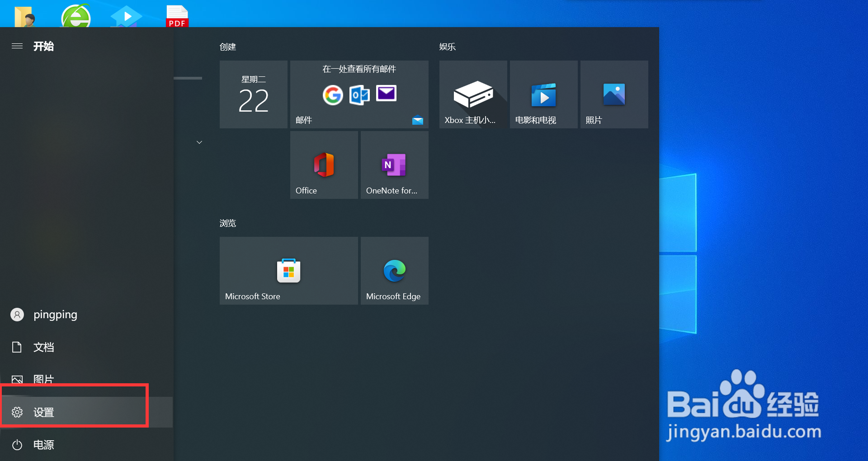
Task: Click the hamburger menu icon beside 开始
Action: [17, 46]
